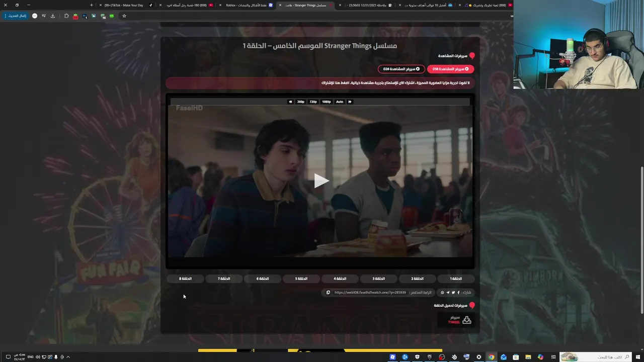Click the premium membership subscribe banner
This screenshot has width=644, height=362.
320,83
